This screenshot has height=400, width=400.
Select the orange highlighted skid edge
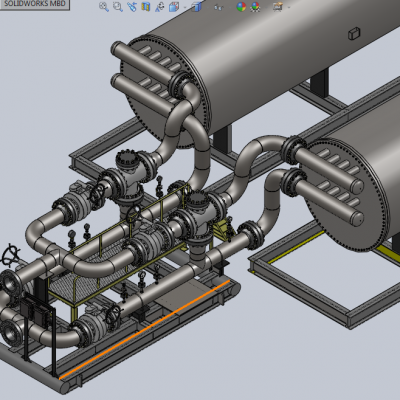coord(145,329)
